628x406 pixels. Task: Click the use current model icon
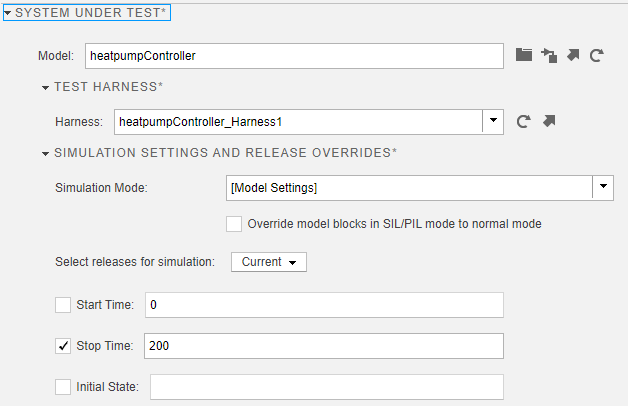(x=548, y=56)
